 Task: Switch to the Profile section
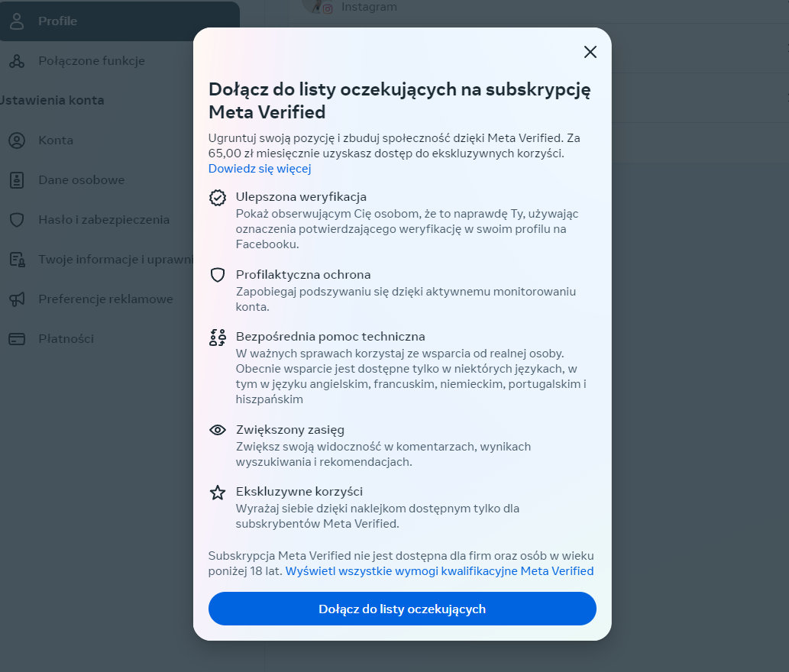57,21
